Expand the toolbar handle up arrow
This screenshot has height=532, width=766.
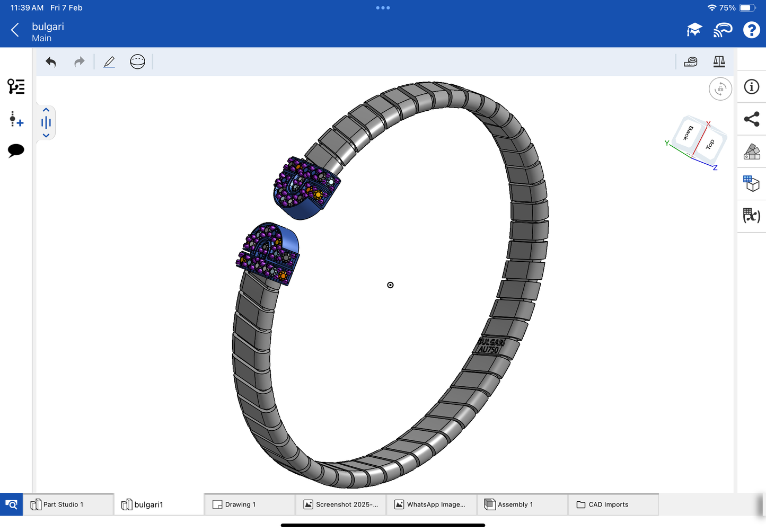click(46, 110)
